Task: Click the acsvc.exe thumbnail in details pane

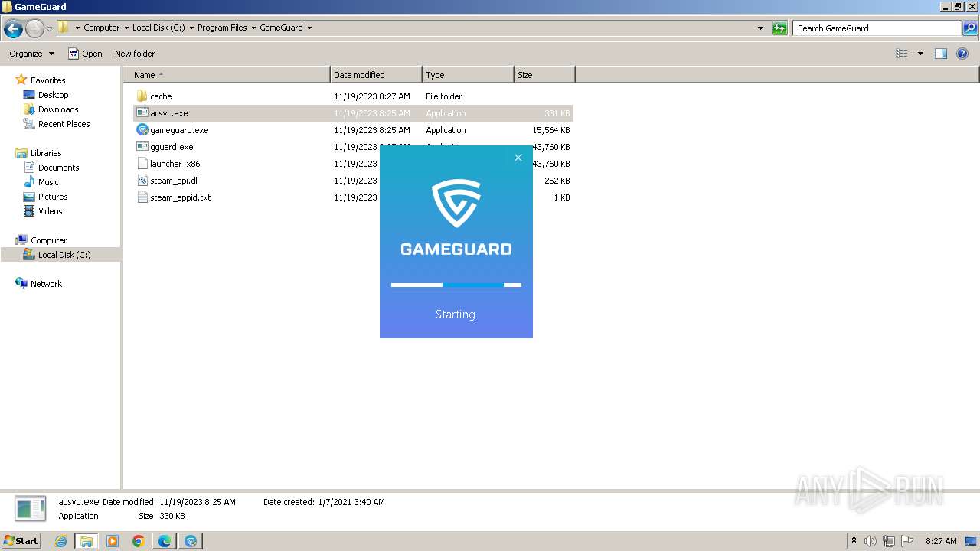Action: point(31,509)
